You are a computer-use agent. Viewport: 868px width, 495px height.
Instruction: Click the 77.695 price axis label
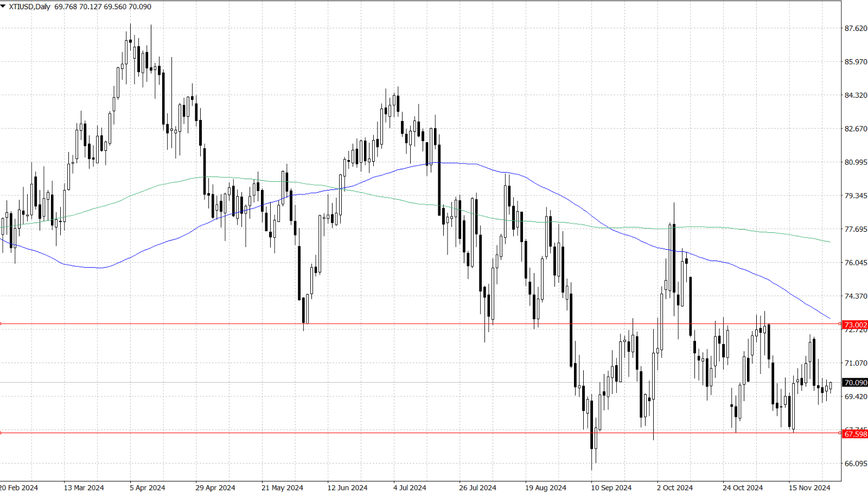coord(856,229)
